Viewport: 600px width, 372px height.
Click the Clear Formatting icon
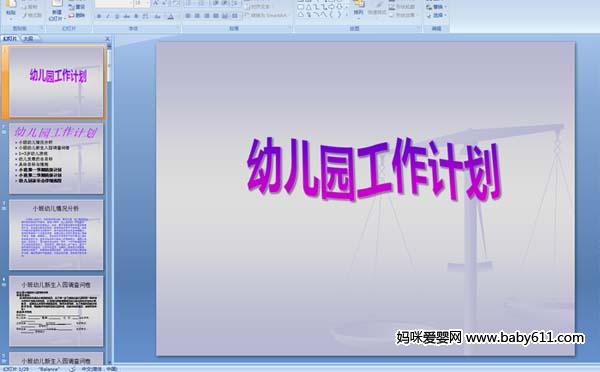click(175, 3)
